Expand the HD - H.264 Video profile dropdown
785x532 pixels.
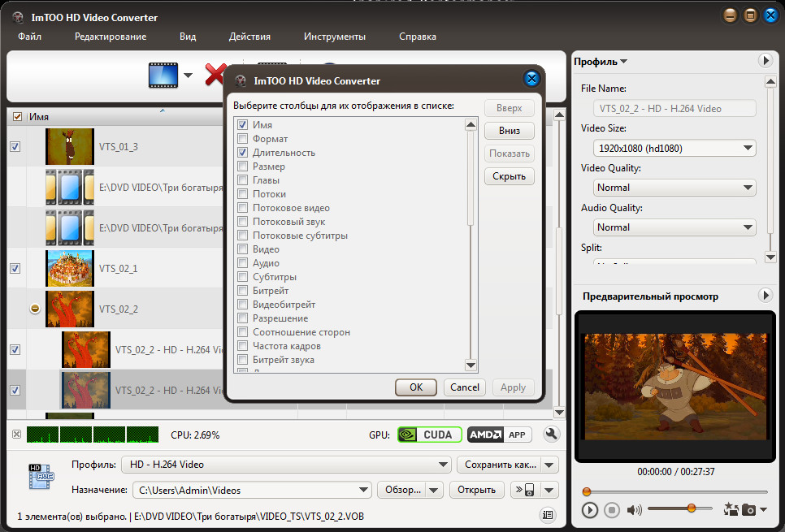[285, 465]
